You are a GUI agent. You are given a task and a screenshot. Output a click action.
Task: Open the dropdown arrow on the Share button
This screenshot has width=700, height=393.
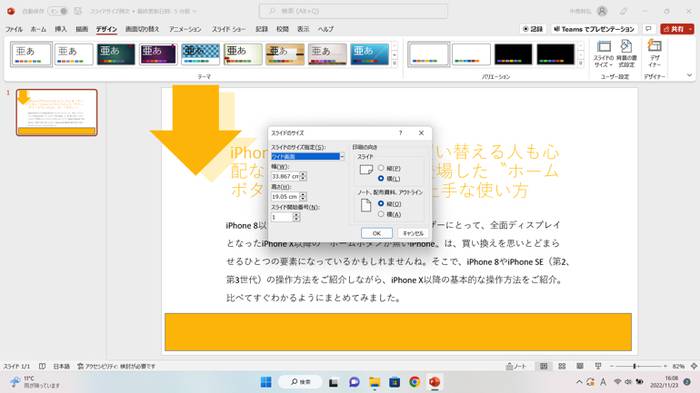click(690, 29)
